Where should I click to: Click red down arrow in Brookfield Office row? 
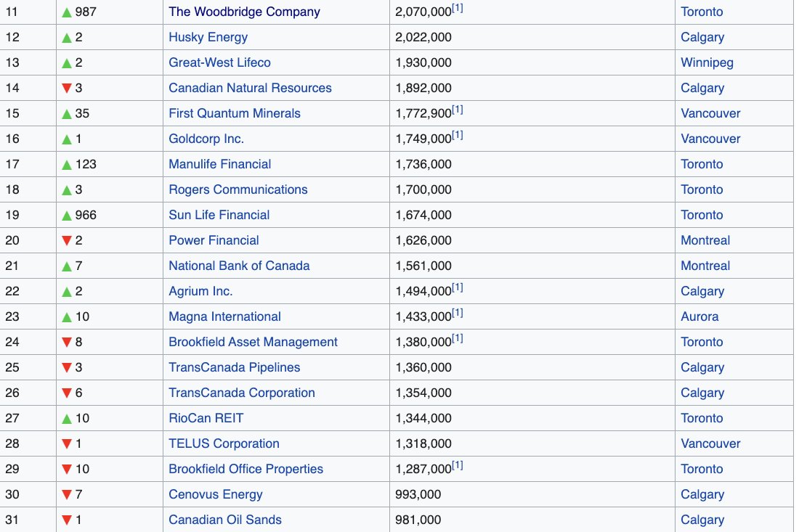(67, 470)
